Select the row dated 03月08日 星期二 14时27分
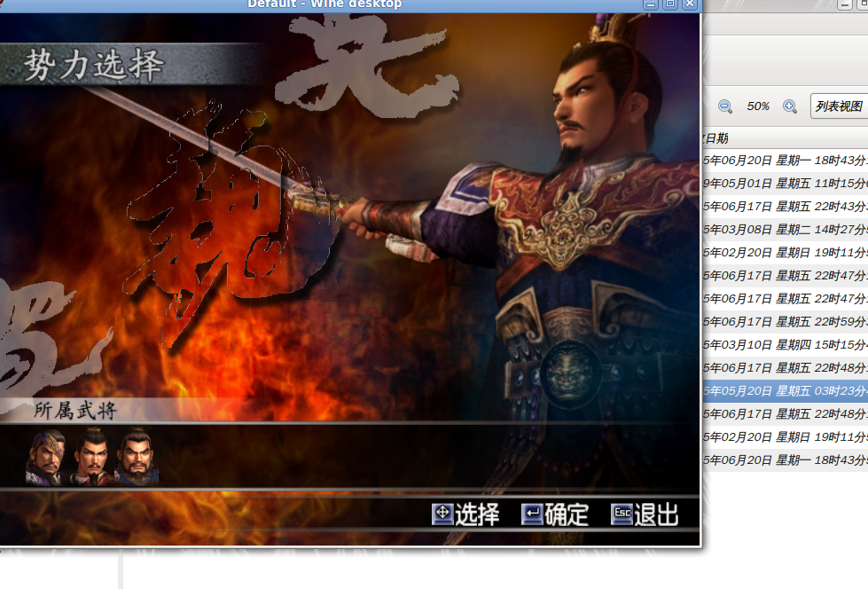 click(786, 230)
